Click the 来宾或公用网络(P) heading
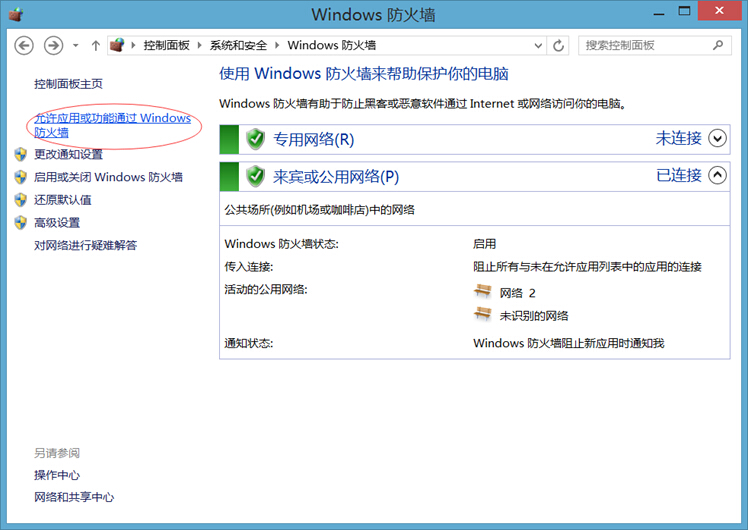The width and height of the screenshot is (748, 530). [336, 177]
